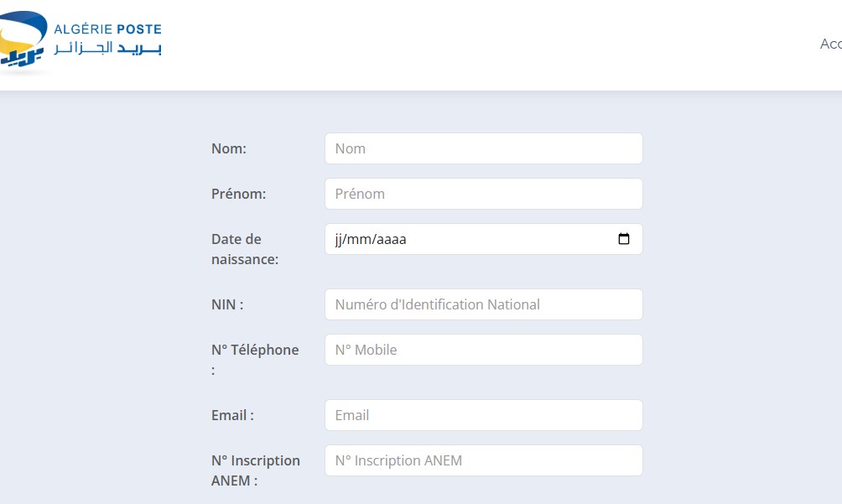
Task: Click the "N° Inscription ANEM :" label
Action: pyautogui.click(x=256, y=470)
